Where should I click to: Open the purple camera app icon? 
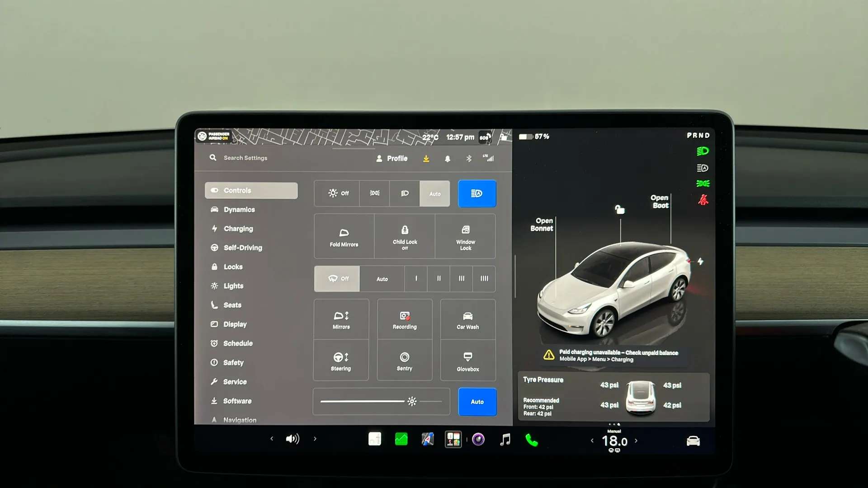(478, 439)
